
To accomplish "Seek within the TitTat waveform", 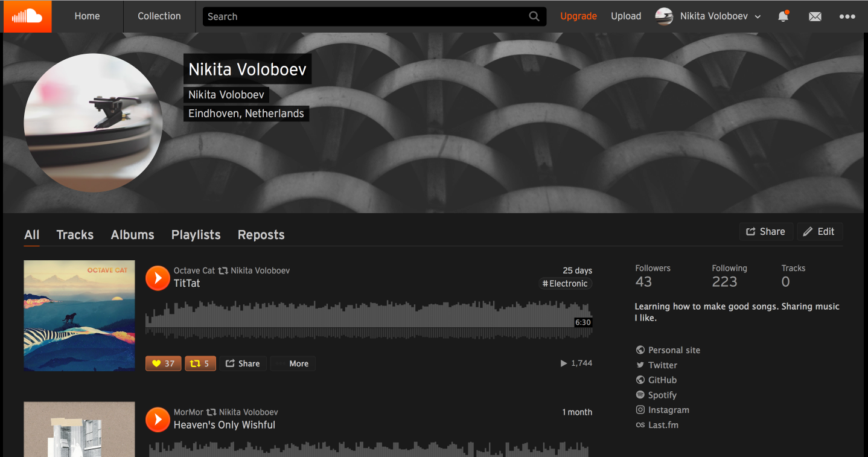I will 368,320.
